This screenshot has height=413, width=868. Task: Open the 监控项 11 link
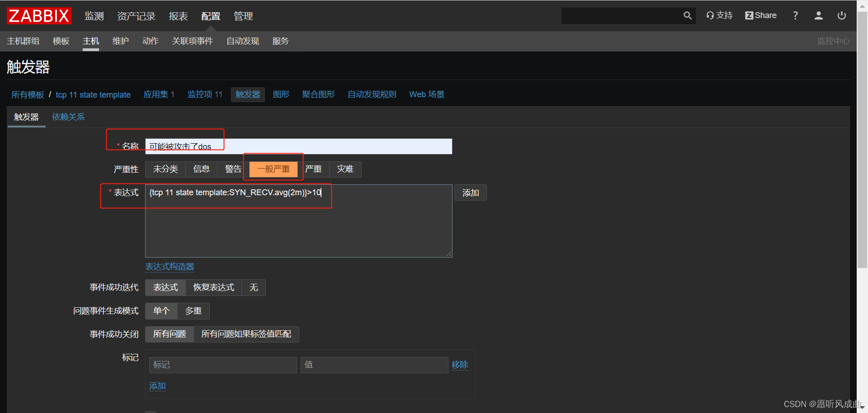[x=205, y=94]
